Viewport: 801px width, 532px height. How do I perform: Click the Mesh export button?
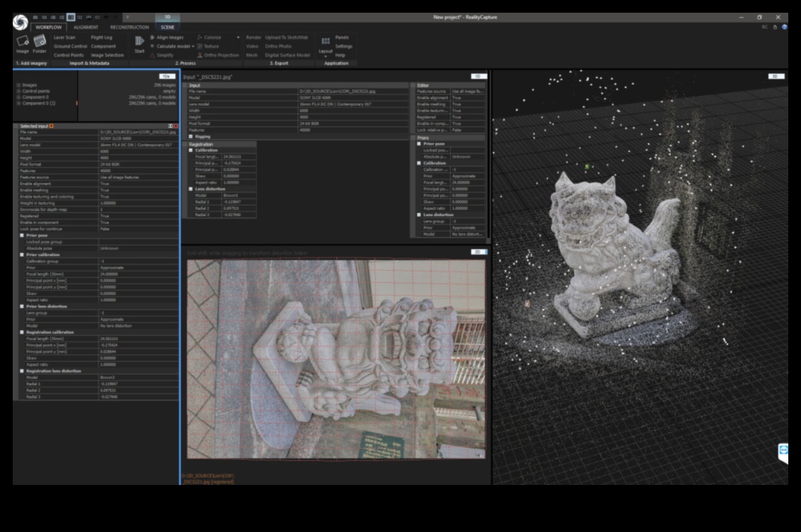[252, 55]
